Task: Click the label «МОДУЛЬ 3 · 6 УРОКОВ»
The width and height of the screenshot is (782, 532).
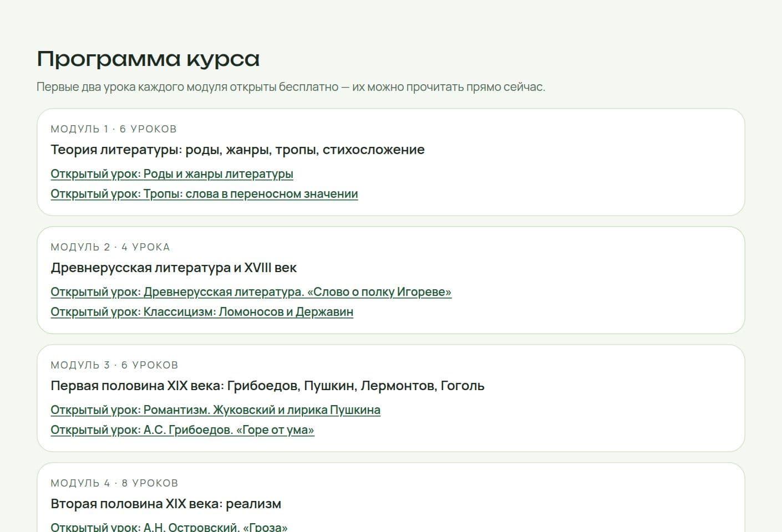Action: [114, 365]
